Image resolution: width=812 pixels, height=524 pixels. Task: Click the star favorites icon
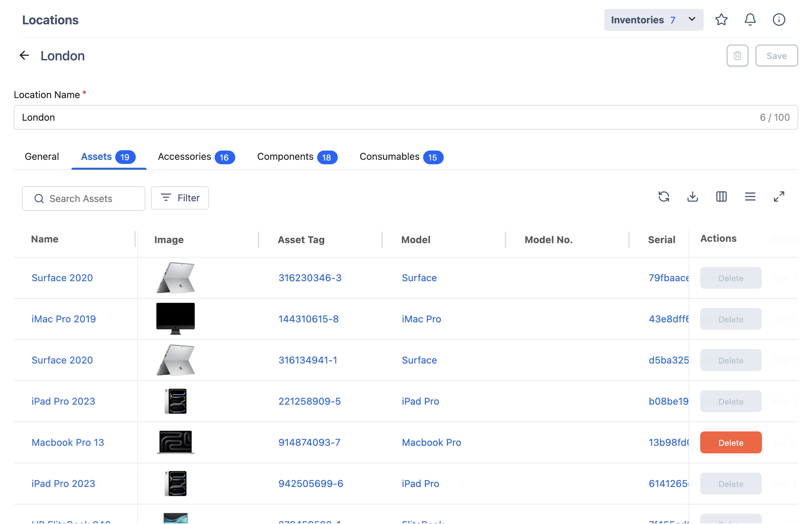point(721,20)
